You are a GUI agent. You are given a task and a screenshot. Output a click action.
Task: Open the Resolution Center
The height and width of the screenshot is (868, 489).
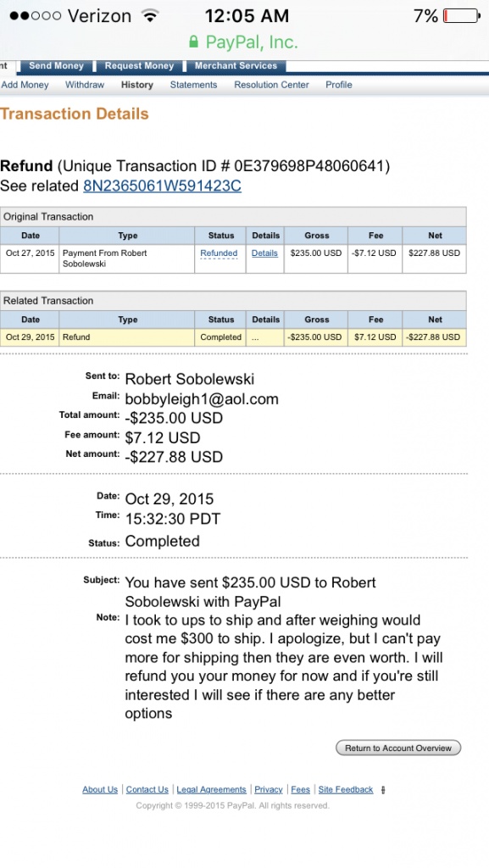point(271,85)
